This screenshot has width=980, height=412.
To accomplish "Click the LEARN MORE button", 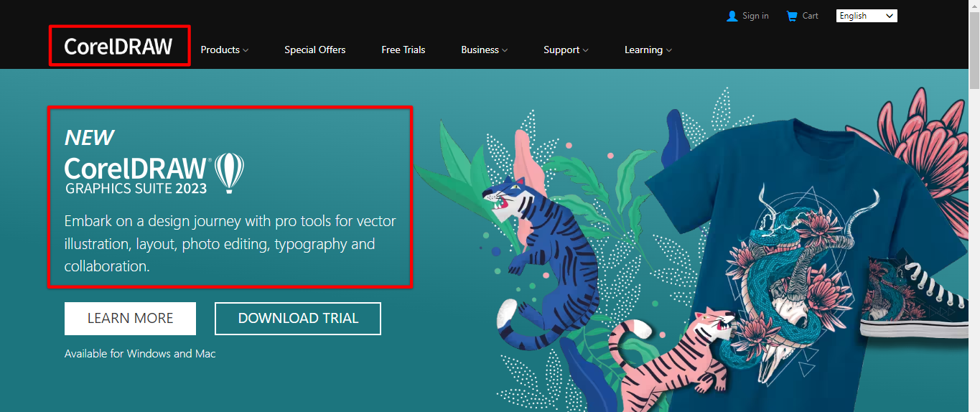I will coord(130,319).
